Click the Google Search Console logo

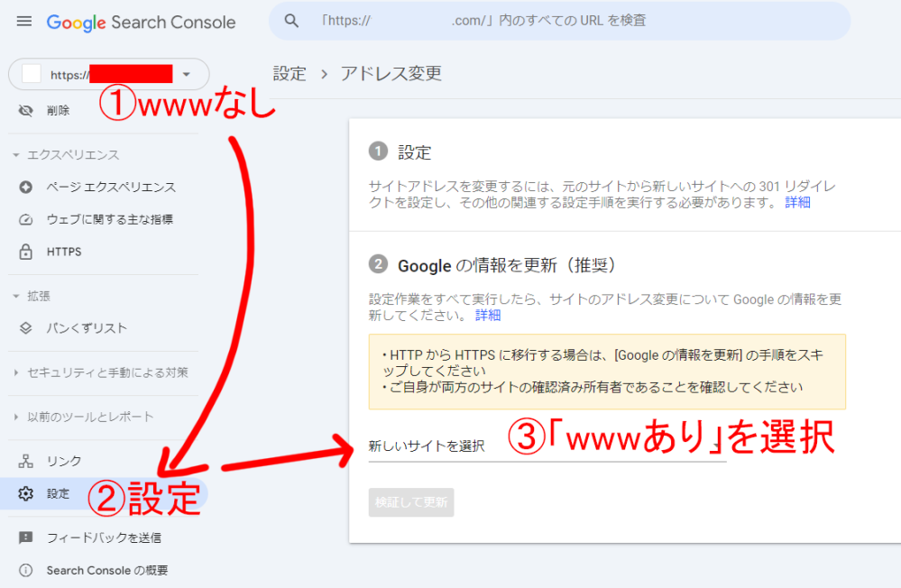pos(141,23)
